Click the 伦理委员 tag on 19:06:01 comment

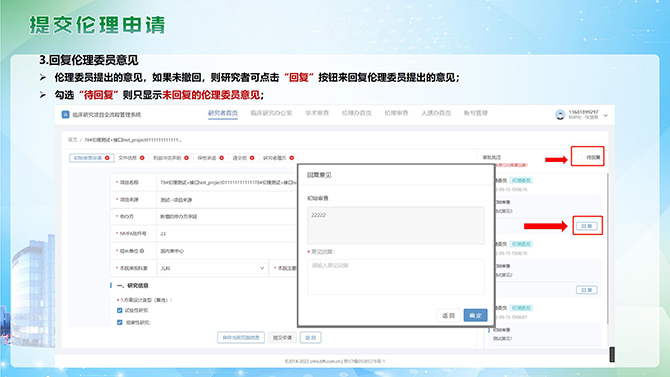coord(521,308)
